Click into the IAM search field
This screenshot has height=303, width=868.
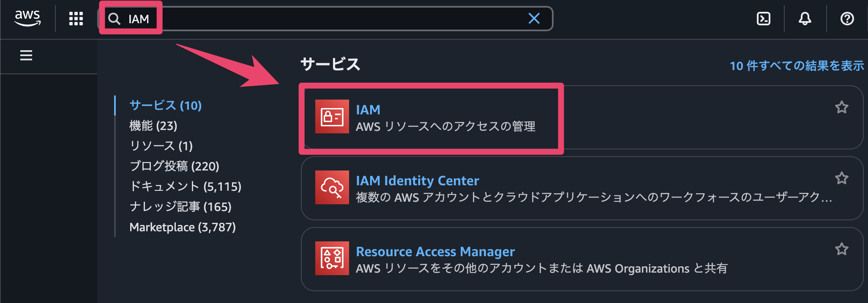click(x=325, y=19)
